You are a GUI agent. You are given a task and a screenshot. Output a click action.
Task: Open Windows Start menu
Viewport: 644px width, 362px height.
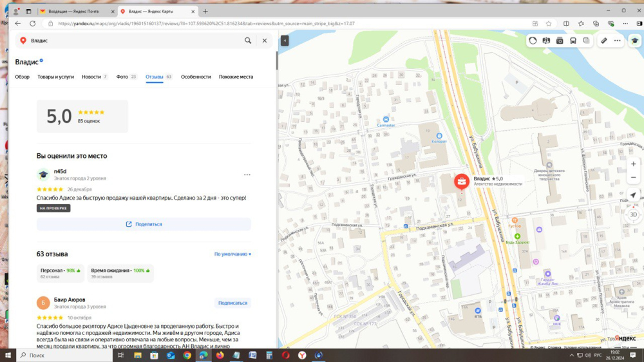click(x=8, y=356)
